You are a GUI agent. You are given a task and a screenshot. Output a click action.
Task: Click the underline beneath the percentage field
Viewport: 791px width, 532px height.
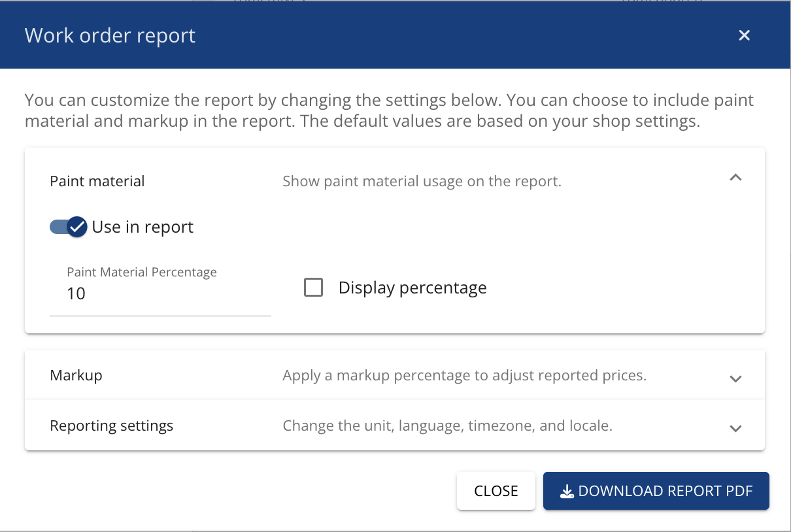(x=160, y=316)
